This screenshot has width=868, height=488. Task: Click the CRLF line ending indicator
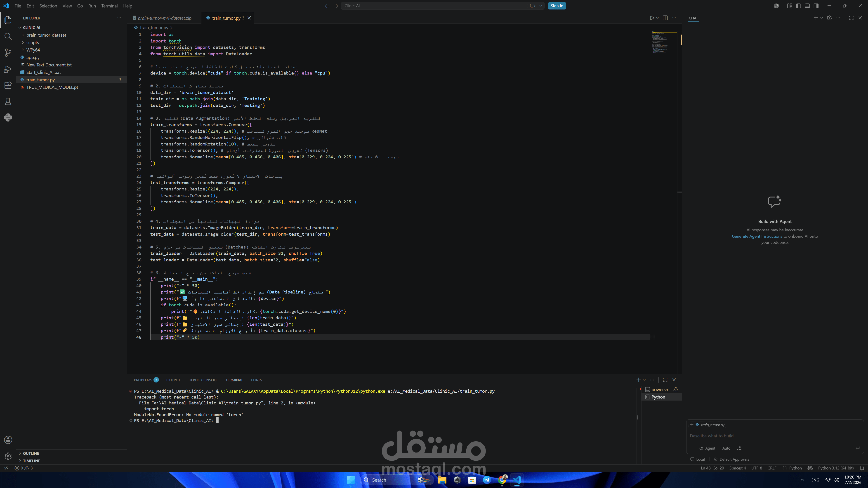(772, 468)
